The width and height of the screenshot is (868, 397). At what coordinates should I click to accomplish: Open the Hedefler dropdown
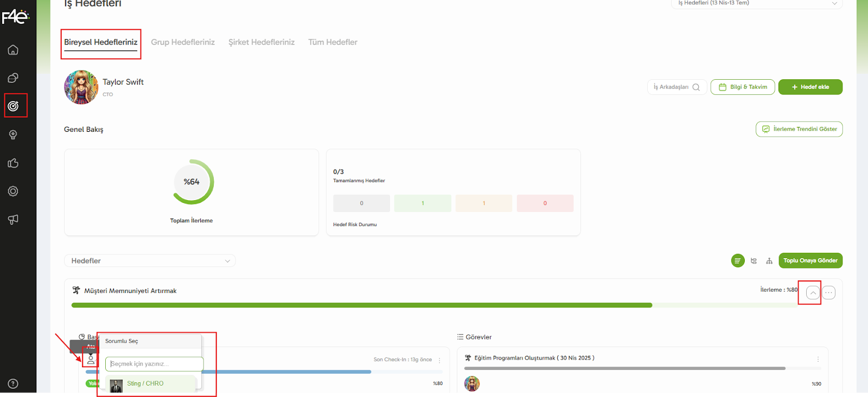150,261
